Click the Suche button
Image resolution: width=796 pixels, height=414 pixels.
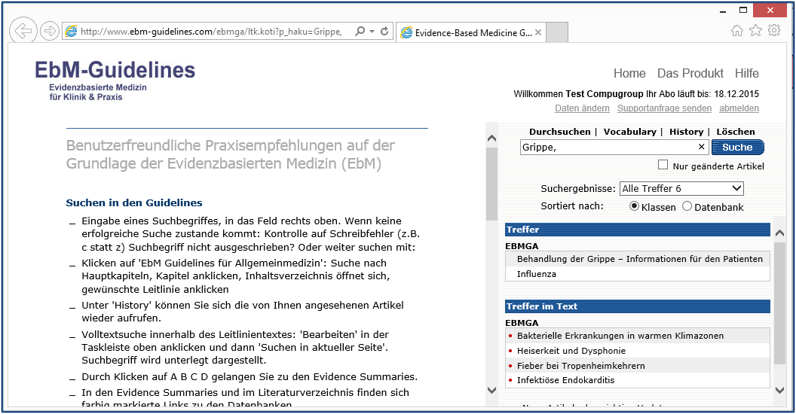[738, 147]
